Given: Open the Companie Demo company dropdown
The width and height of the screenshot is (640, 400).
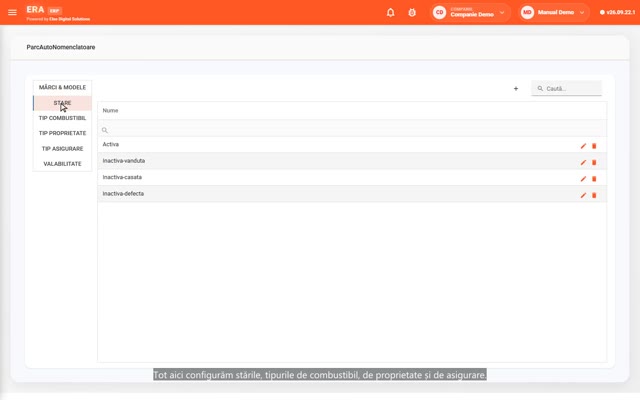Looking at the screenshot, I should point(471,12).
